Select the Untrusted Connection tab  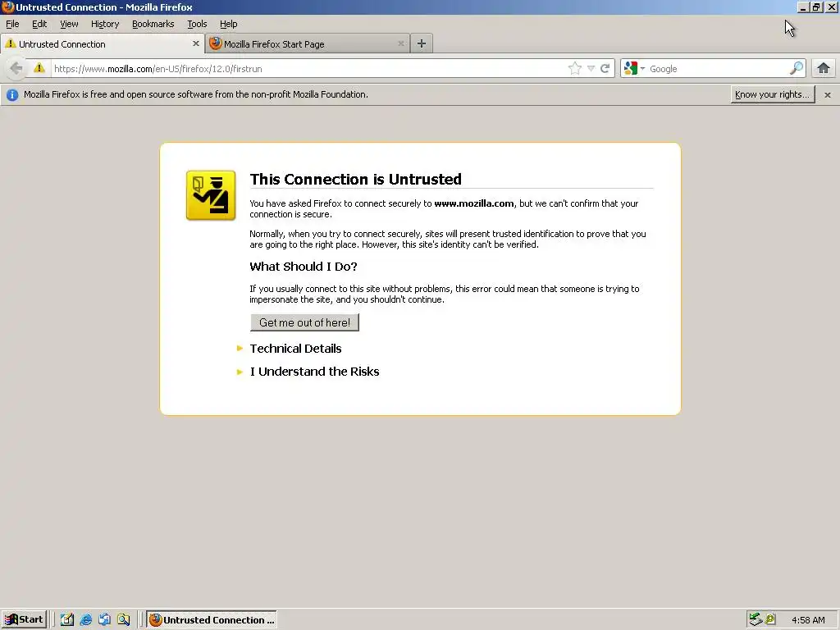(102, 43)
